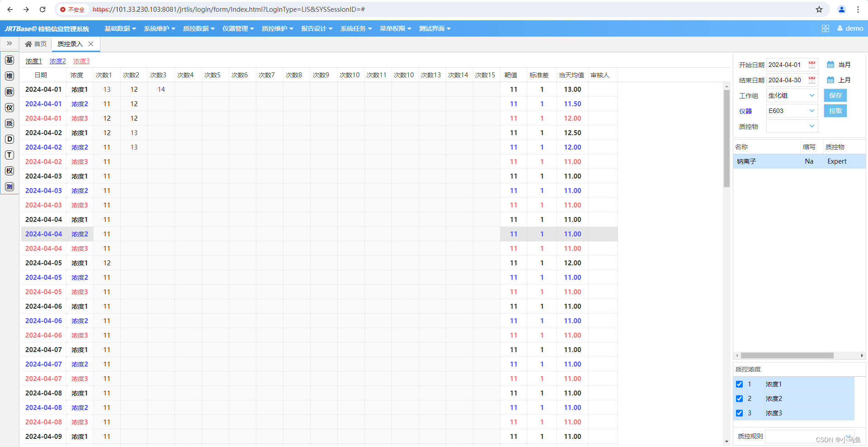Expand the sidebar with double-chevron icon
Viewport: 868px width, 447px height.
tap(9, 43)
